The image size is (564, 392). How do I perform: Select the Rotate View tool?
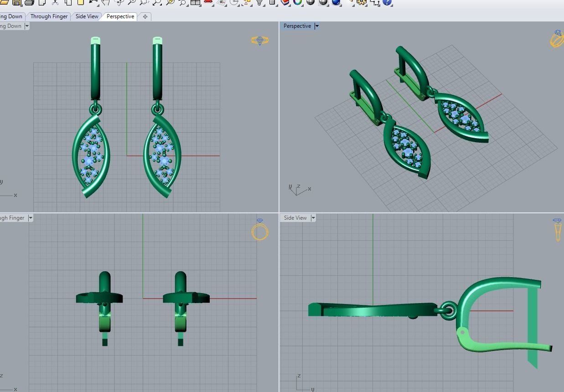(119, 2)
